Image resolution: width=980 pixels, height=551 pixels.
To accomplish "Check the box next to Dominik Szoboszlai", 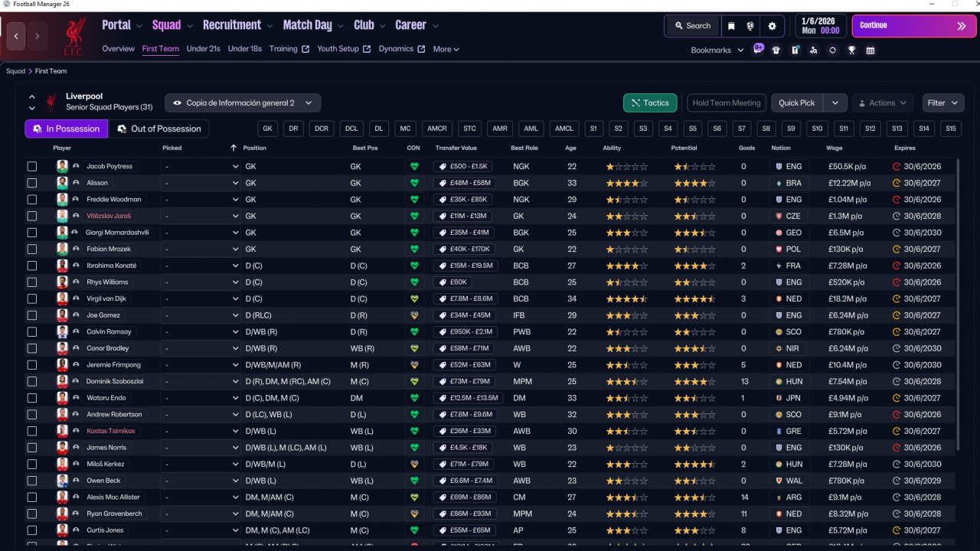I will coord(32,381).
